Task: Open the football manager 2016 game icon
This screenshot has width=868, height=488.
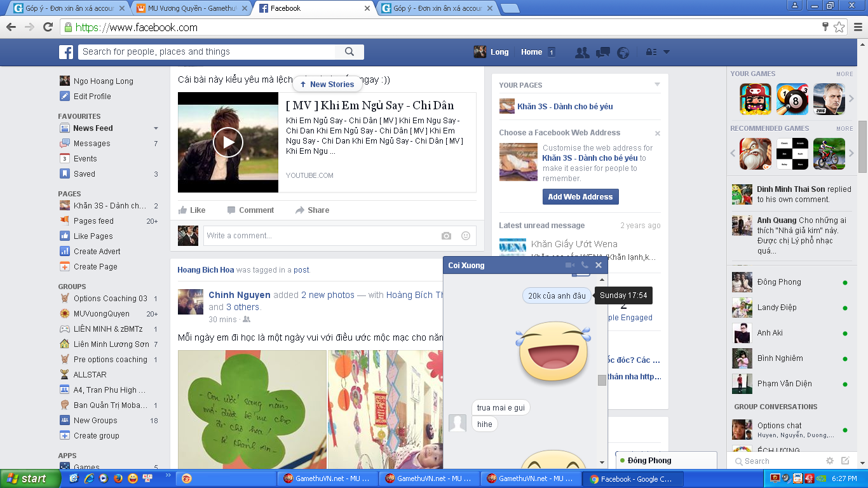Action: point(829,99)
